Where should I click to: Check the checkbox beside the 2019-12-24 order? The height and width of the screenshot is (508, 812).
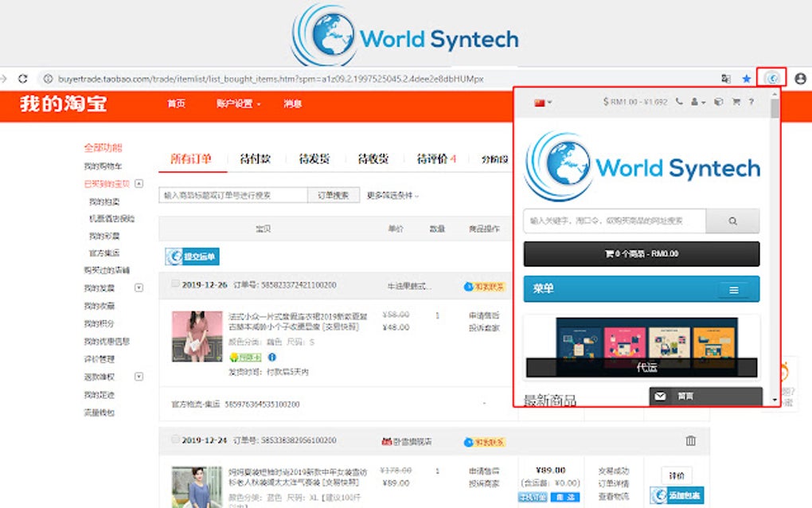pos(174,440)
